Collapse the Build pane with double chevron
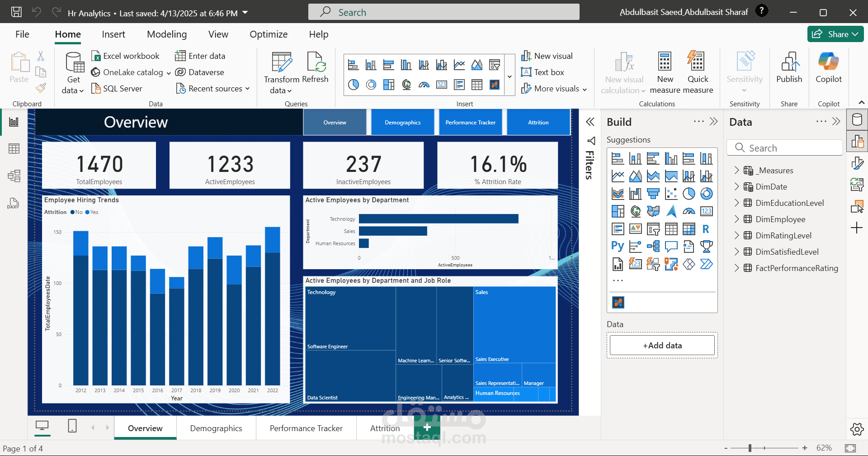Image resolution: width=868 pixels, height=456 pixels. point(714,121)
